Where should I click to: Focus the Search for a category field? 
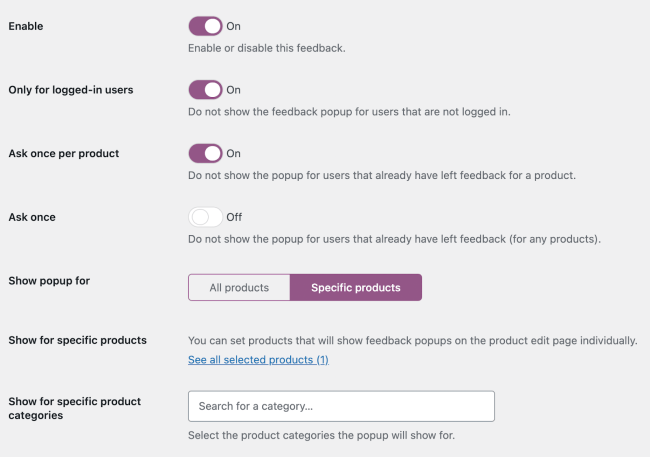pos(341,406)
